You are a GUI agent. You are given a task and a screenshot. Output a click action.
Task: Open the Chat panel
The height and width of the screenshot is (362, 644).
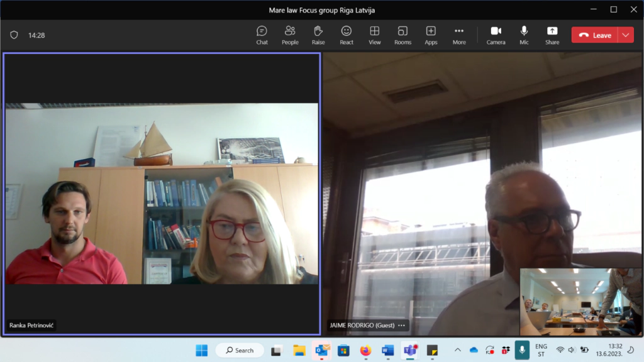[262, 35]
